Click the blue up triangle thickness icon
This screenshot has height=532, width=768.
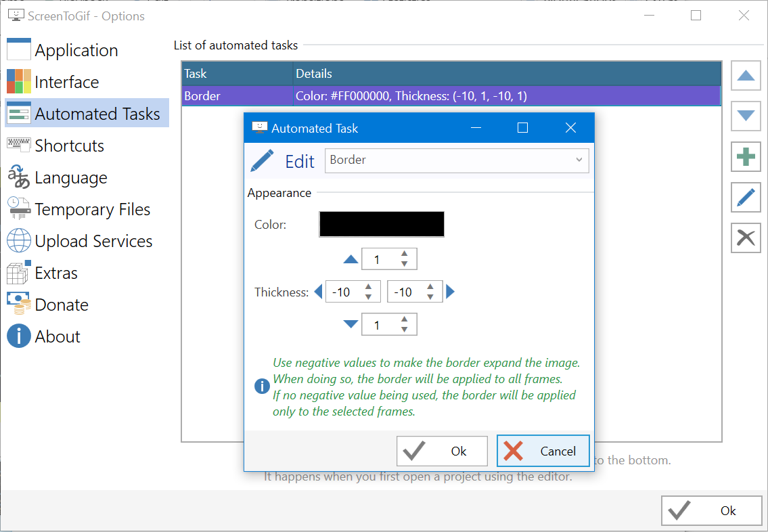351,259
